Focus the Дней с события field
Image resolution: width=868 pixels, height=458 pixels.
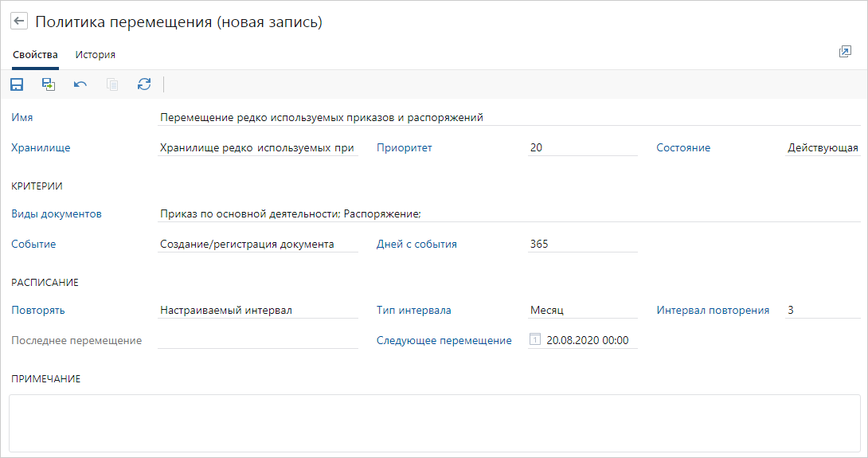583,245
